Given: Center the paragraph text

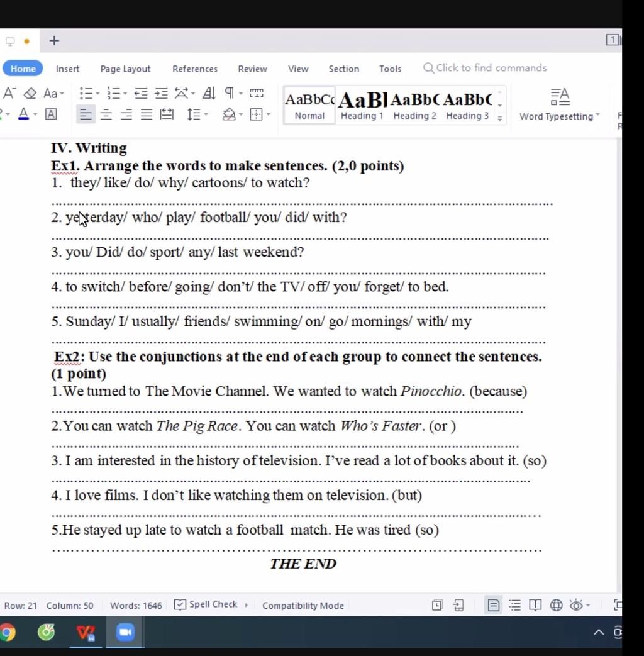Looking at the screenshot, I should [x=106, y=114].
